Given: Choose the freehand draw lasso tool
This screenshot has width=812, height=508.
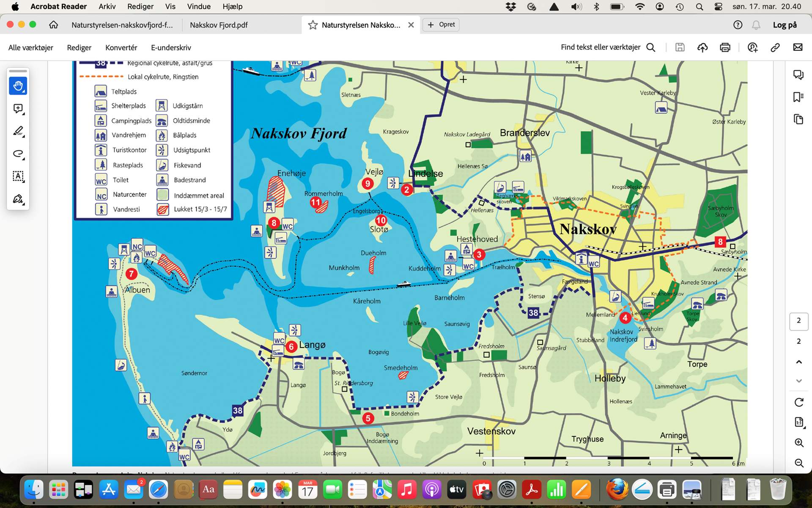Looking at the screenshot, I should point(18,154).
